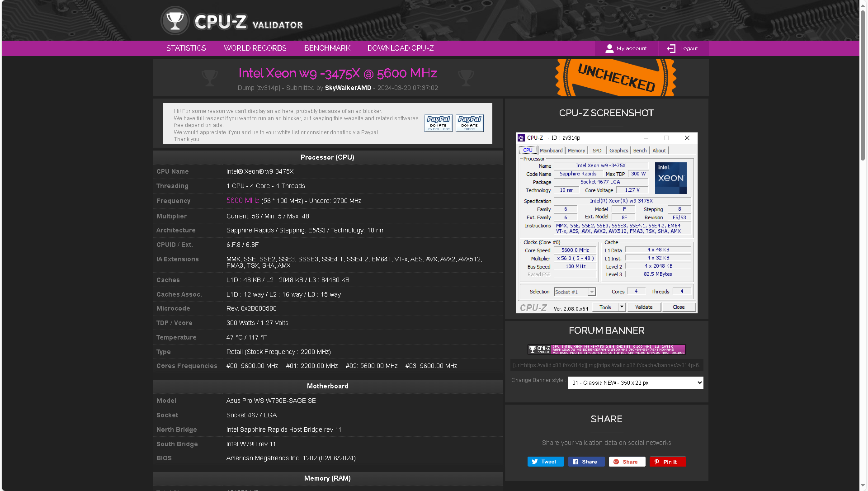Click the CPU-Z chip icon in screenshot title bar
The width and height of the screenshot is (868, 491).
point(521,138)
